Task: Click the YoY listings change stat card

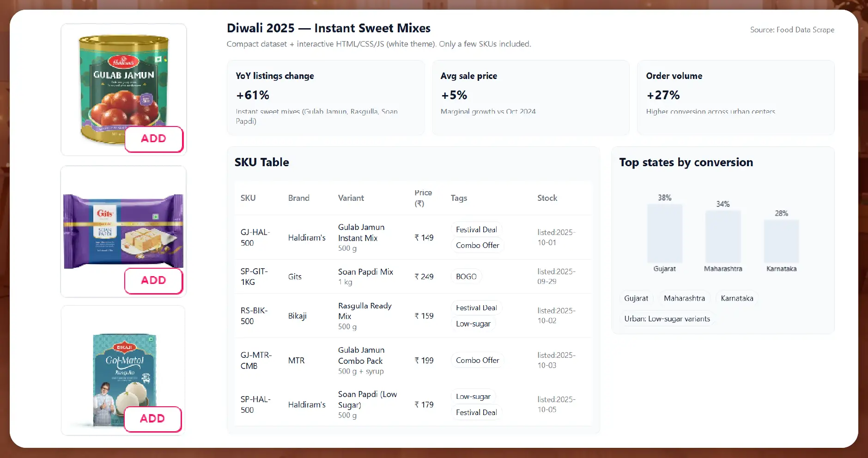Action: 325,98
